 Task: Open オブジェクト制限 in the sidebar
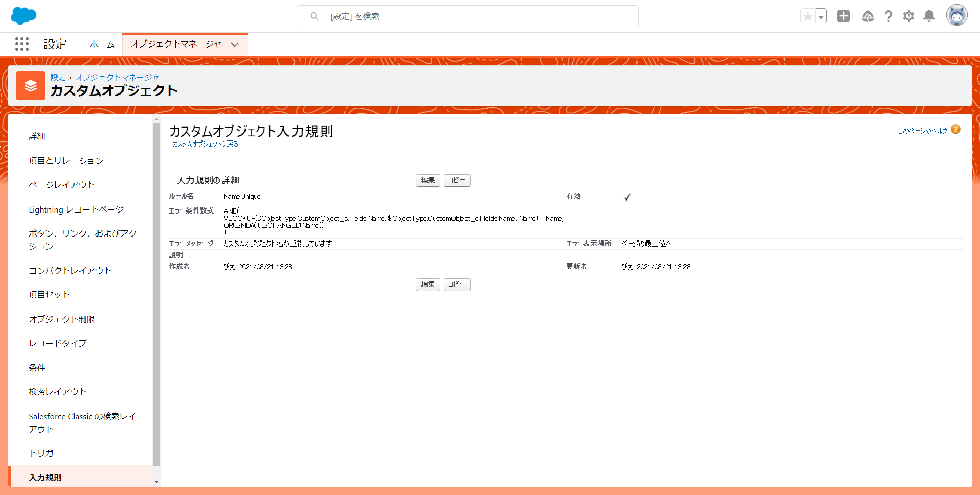[62, 319]
